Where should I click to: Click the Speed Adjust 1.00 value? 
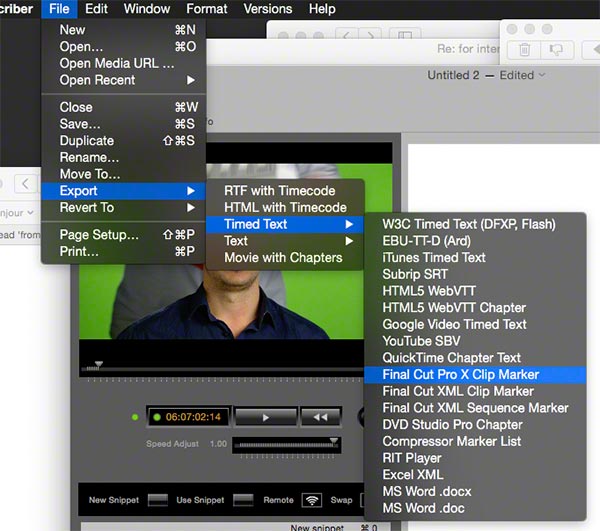[x=218, y=444]
